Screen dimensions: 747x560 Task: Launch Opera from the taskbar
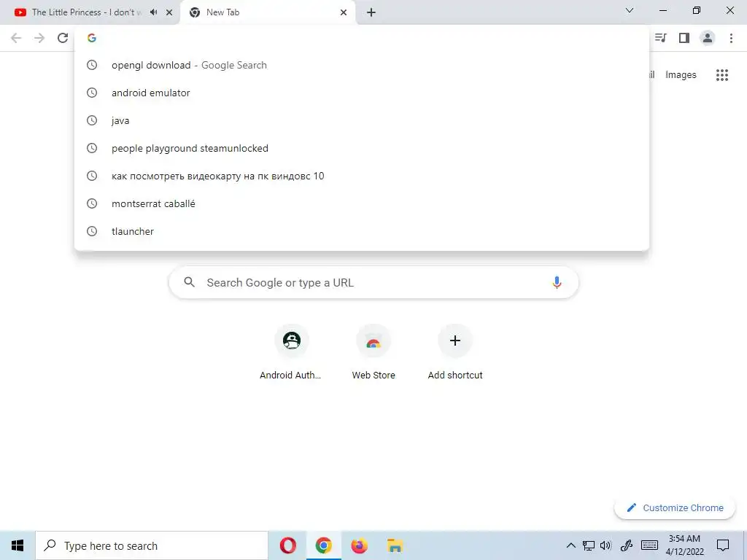click(287, 545)
